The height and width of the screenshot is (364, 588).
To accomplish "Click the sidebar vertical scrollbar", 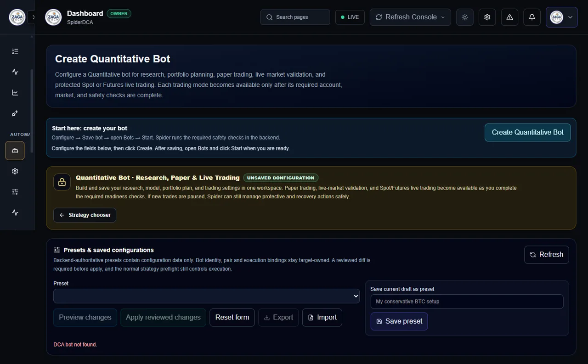I will (x=32, y=110).
